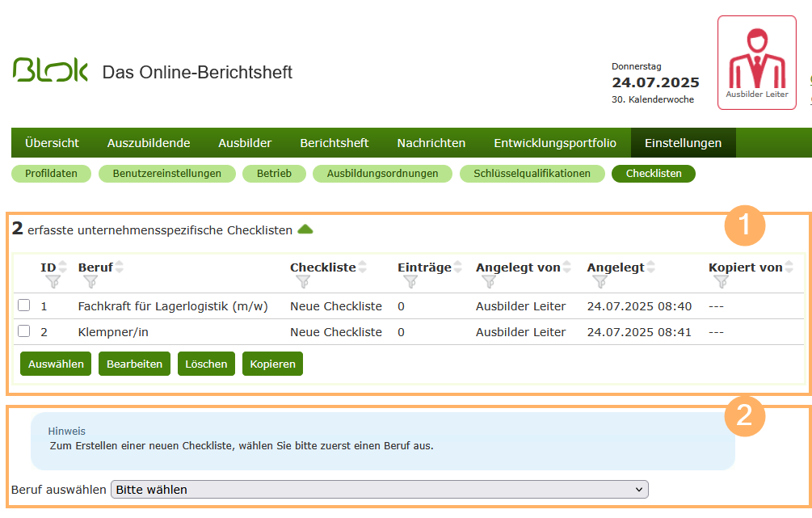Click the Kopieren button
This screenshot has width=812, height=518.
point(272,364)
